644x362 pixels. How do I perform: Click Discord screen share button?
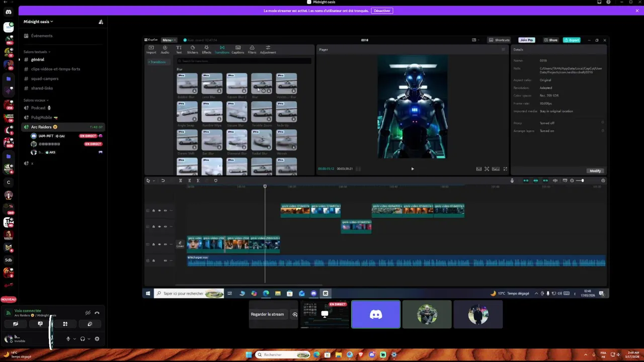40,324
